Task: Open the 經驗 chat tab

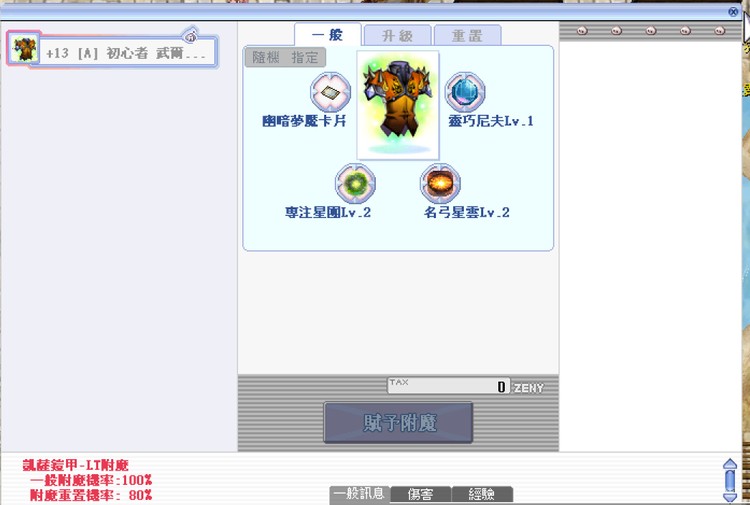Action: pyautogui.click(x=482, y=494)
